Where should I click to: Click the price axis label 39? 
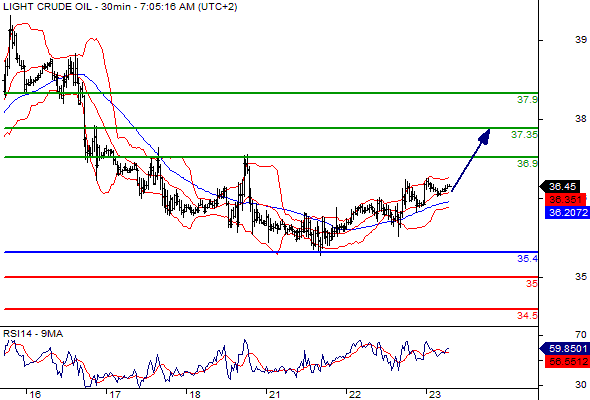click(581, 40)
